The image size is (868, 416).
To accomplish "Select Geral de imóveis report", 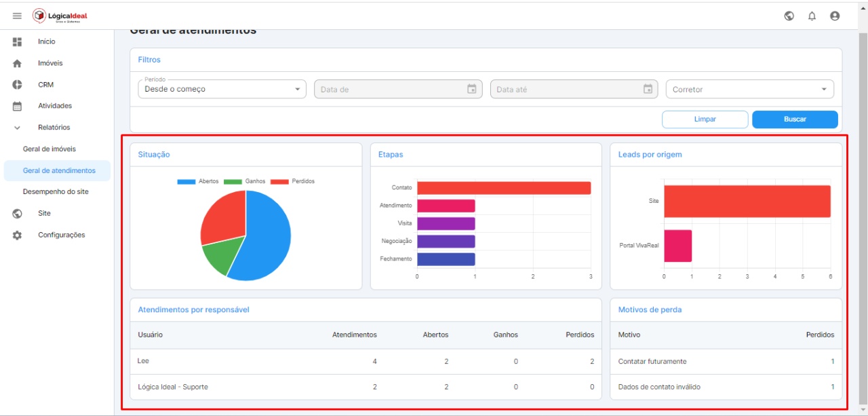I will (x=50, y=149).
